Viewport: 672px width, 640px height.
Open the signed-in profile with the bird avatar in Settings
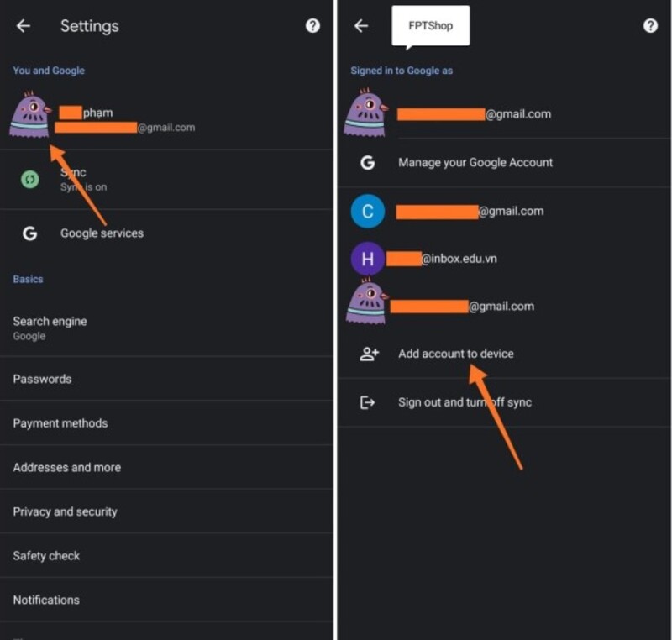(x=166, y=116)
